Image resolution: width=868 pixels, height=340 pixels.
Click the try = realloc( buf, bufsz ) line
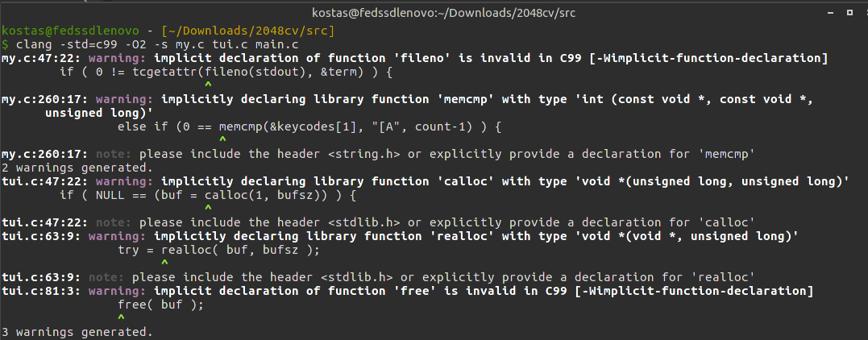(218, 251)
